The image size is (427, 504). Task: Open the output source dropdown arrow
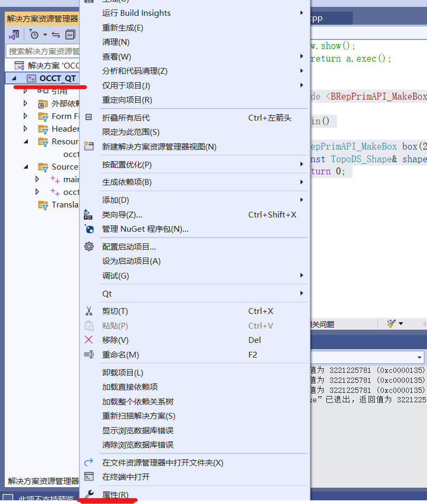pyautogui.click(x=419, y=358)
